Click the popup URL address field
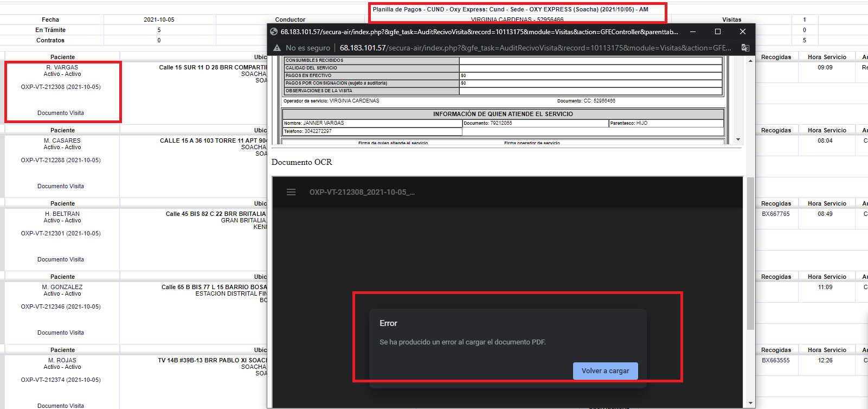This screenshot has height=409, width=868. [535, 48]
